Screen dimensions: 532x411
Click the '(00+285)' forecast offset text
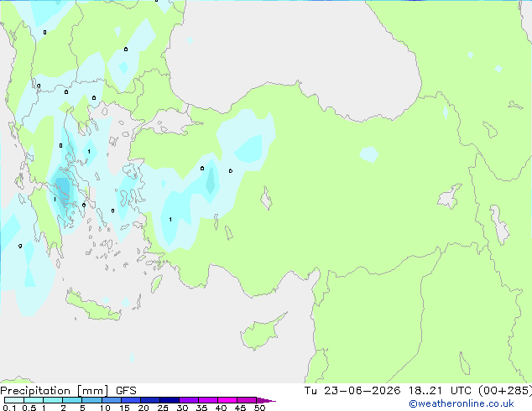pos(505,391)
